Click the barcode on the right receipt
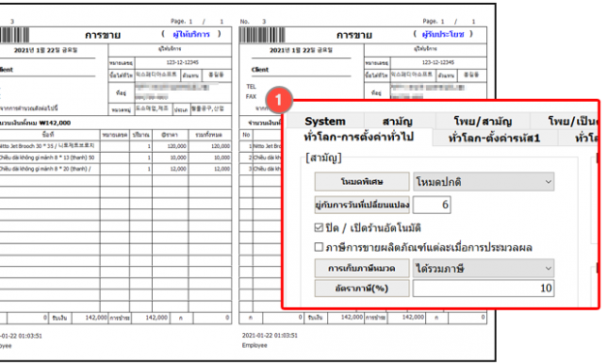 262,35
